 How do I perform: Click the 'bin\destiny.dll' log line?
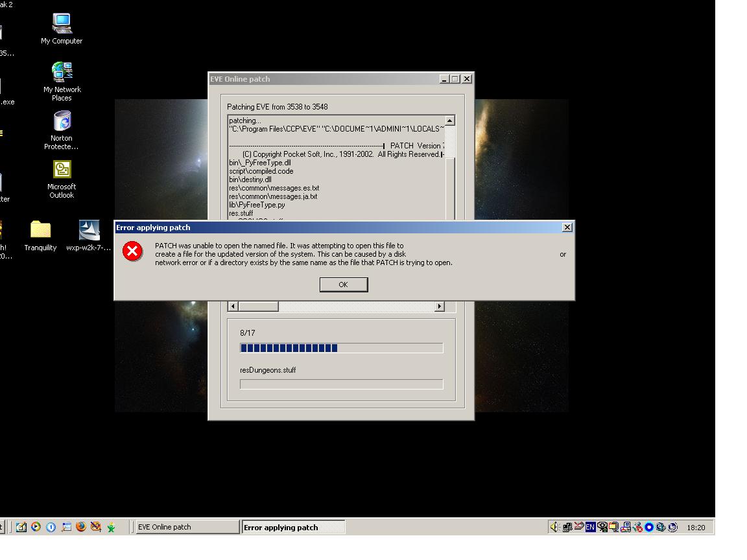pyautogui.click(x=250, y=180)
